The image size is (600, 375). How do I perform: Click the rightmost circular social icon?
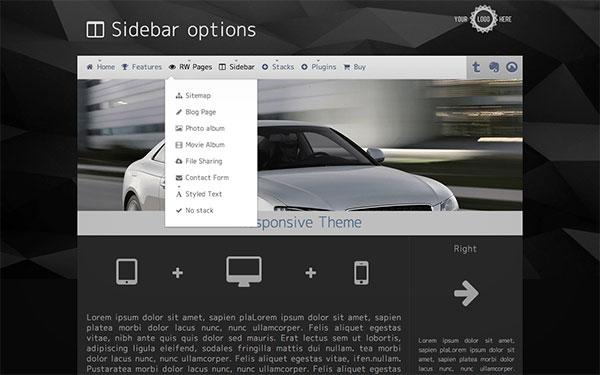(x=512, y=67)
